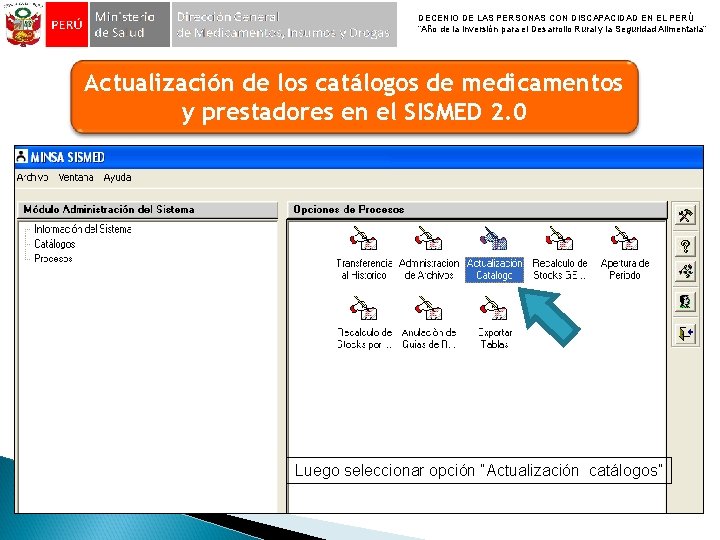Click Módulo Administración del Sistema header
The width and height of the screenshot is (720, 540).
point(148,210)
